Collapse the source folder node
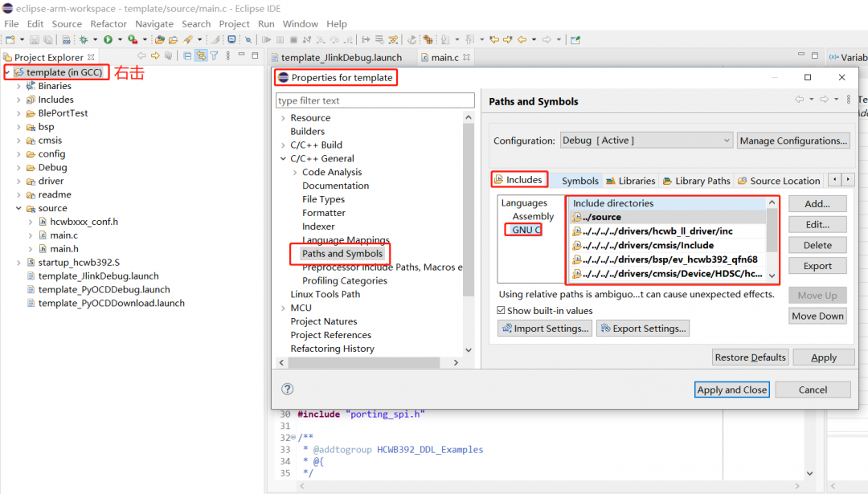This screenshot has width=868, height=494. (18, 209)
